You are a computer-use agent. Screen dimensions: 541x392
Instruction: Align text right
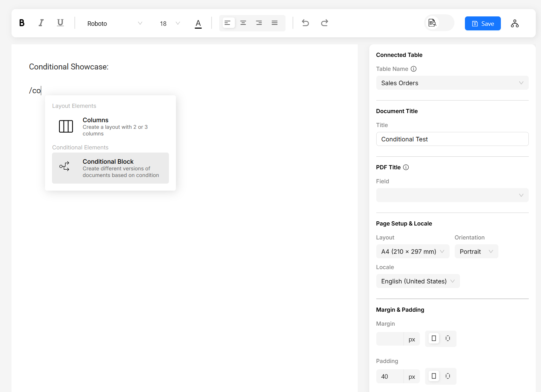pos(259,23)
